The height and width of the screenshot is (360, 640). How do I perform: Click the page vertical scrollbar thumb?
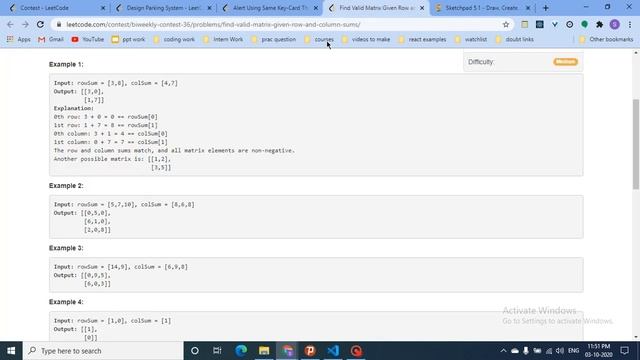[x=636, y=144]
